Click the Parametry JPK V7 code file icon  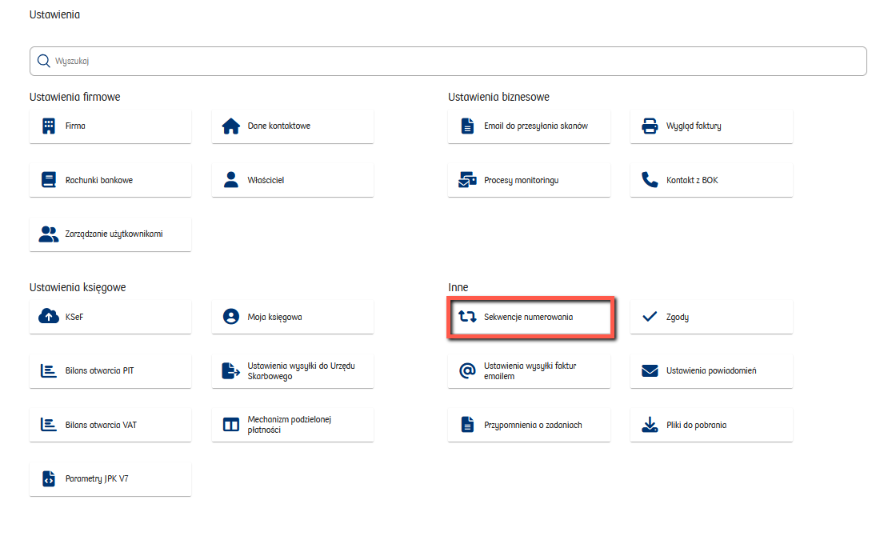click(x=49, y=479)
